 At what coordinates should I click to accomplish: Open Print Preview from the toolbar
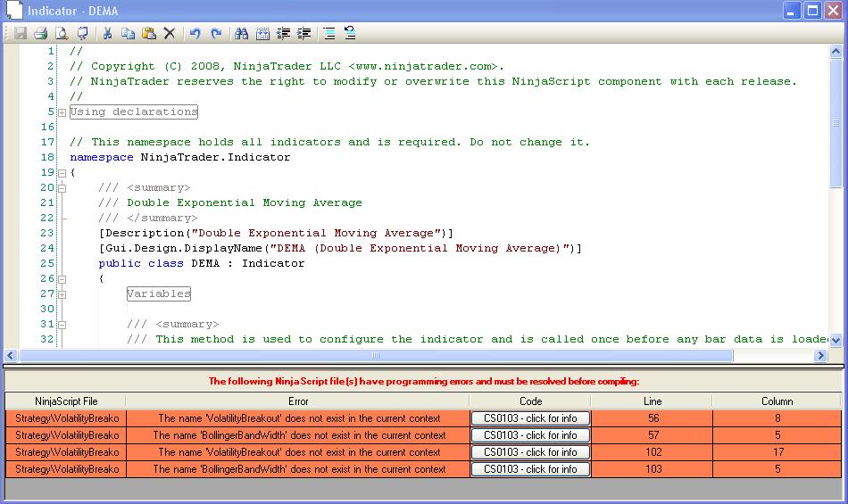(62, 34)
